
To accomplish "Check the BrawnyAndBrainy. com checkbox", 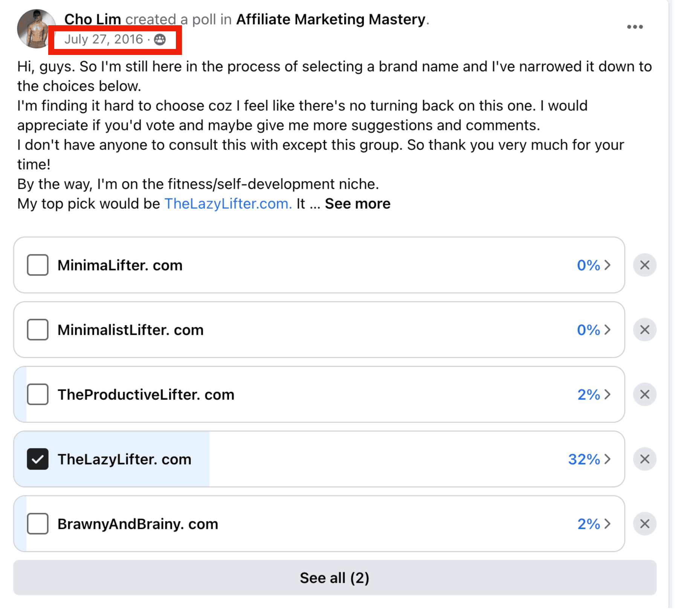I will [x=38, y=524].
